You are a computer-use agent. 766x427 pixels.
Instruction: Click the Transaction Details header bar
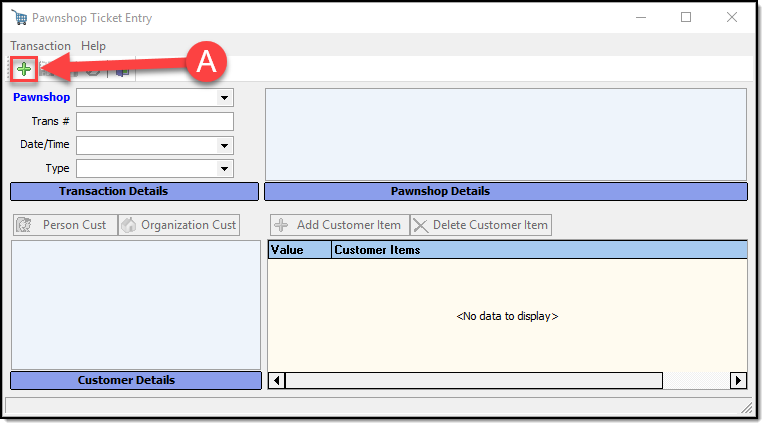[134, 191]
